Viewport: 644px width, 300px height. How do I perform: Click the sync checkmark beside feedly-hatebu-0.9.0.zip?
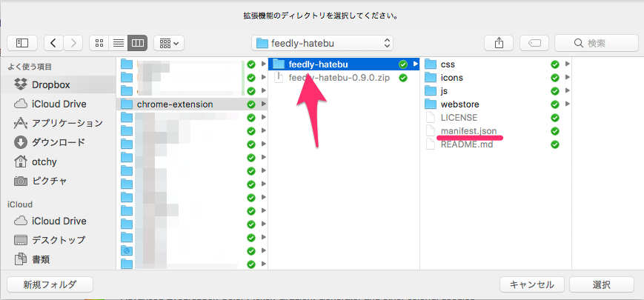tap(403, 78)
